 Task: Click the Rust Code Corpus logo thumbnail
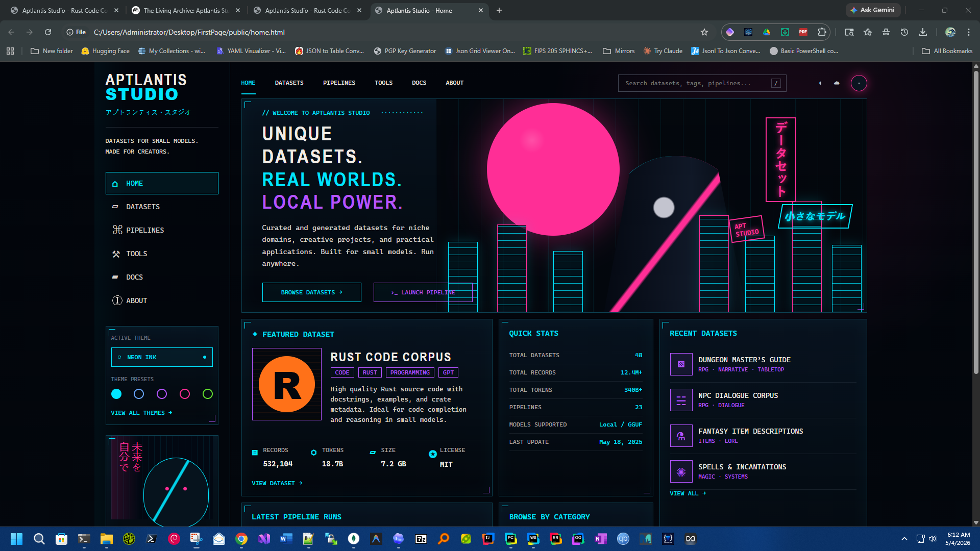[x=287, y=384]
